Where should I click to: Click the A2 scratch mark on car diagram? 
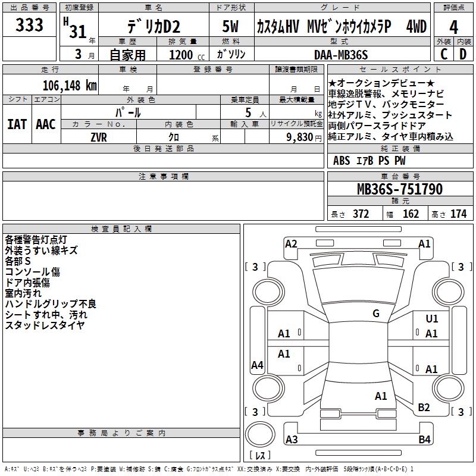291,244
